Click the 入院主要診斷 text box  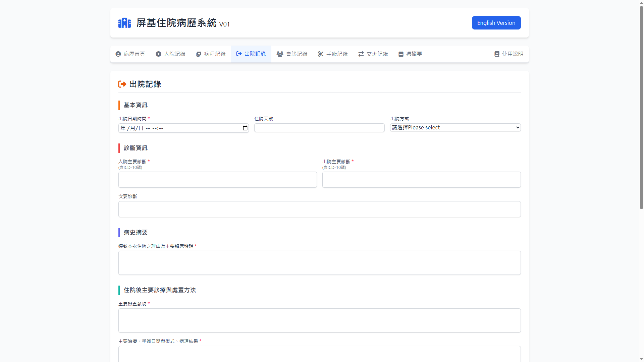(217, 180)
